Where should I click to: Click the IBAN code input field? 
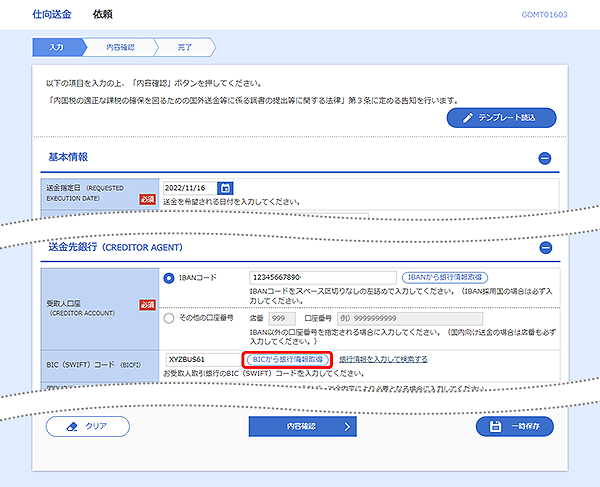(323, 277)
